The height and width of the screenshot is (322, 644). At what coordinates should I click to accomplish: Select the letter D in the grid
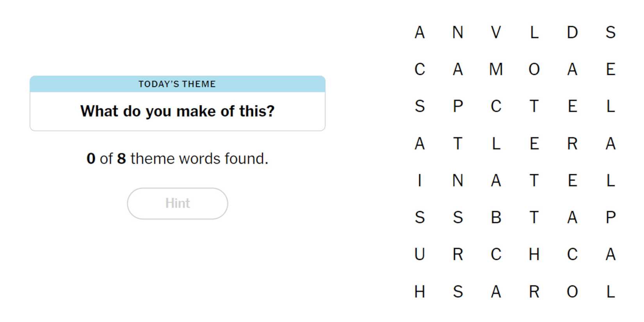point(572,32)
